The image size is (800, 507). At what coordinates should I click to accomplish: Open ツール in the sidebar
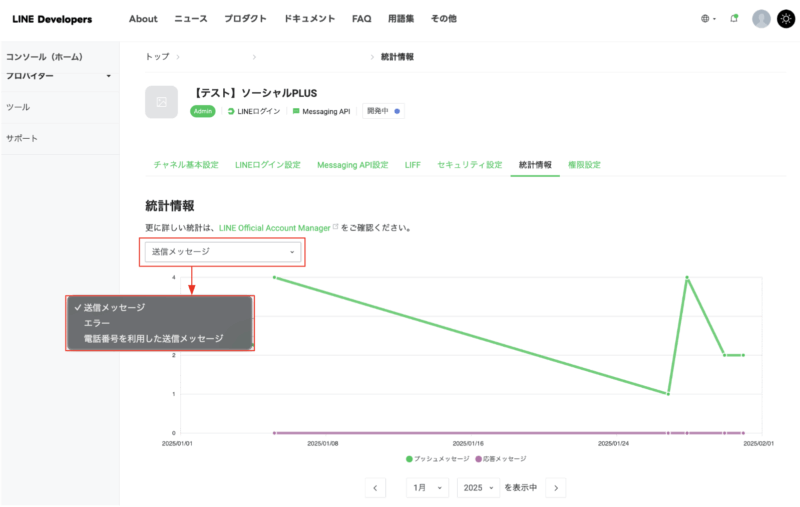(x=18, y=107)
